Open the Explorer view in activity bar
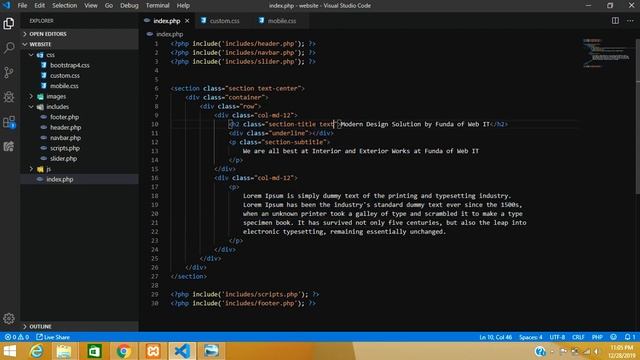 (x=9, y=23)
